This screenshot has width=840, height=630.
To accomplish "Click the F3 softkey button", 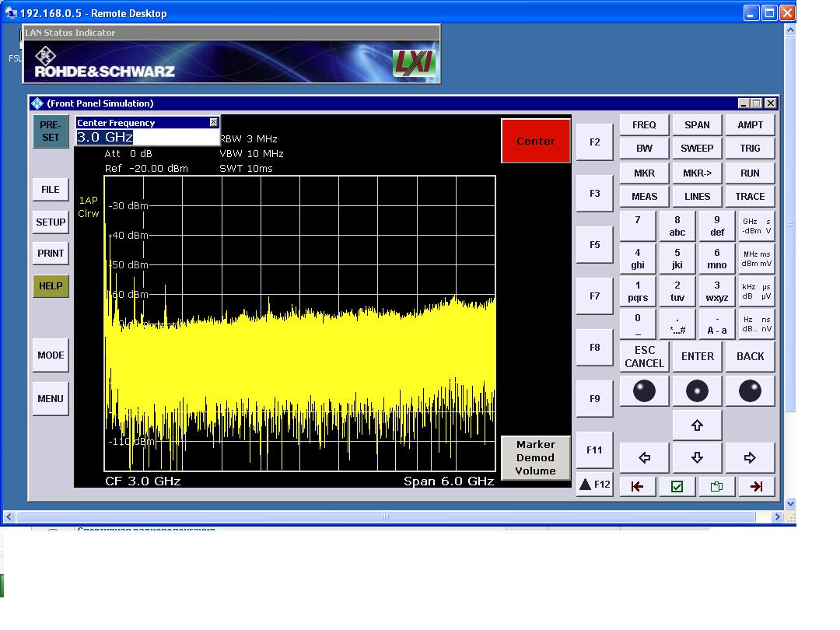I will [x=595, y=194].
